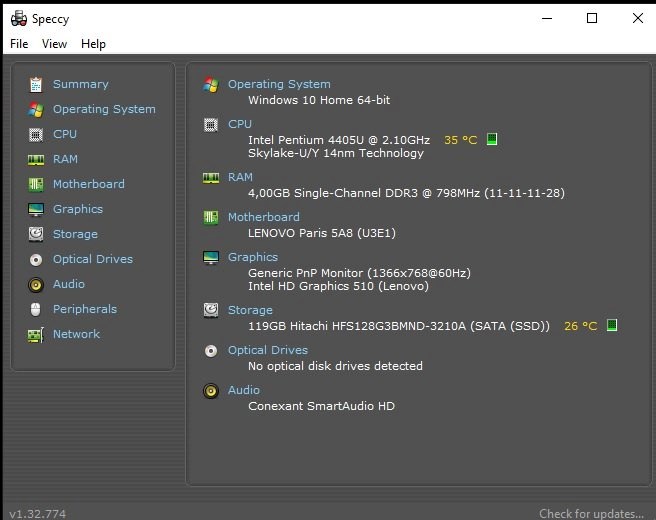Image resolution: width=656 pixels, height=520 pixels.
Task: Open Peripherals section from sidebar
Action: [x=85, y=309]
